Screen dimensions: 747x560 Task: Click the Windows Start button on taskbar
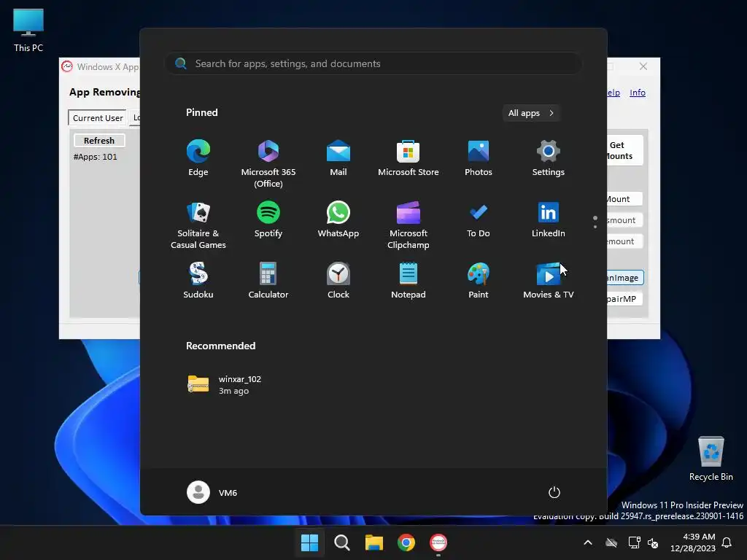coord(309,542)
